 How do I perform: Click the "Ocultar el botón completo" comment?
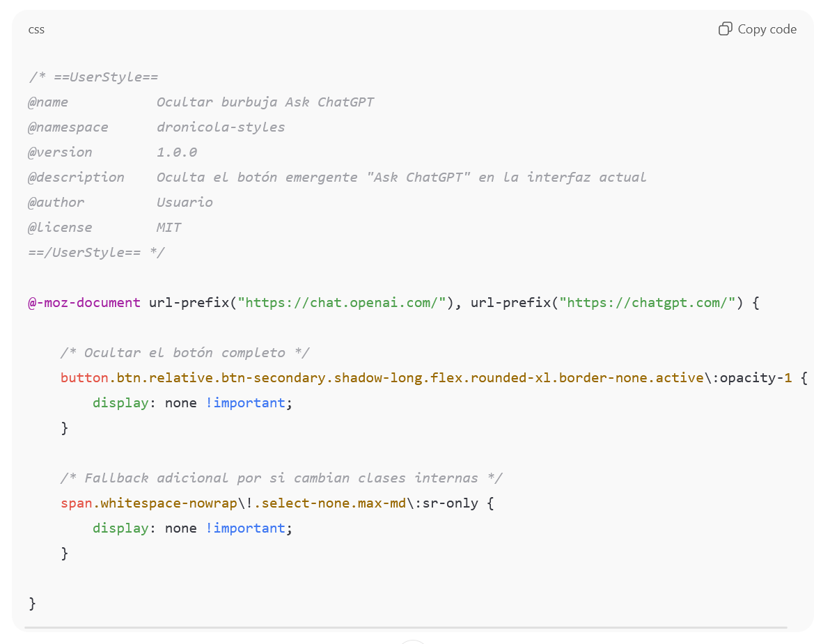[185, 353]
